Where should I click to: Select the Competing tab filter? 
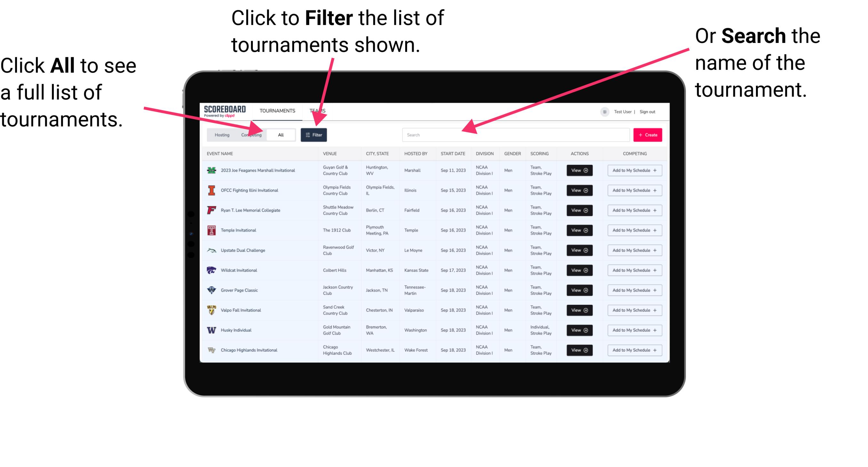251,134
